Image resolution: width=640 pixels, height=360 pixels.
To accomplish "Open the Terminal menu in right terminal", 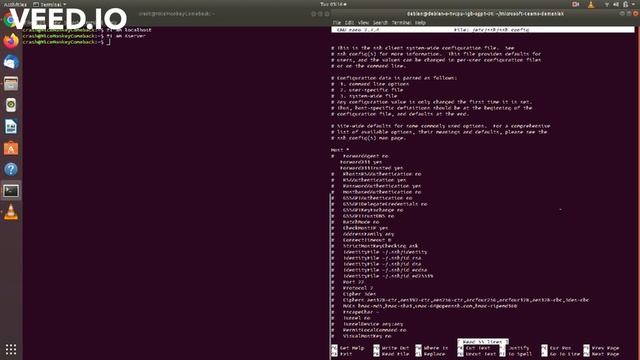I will tap(401, 22).
